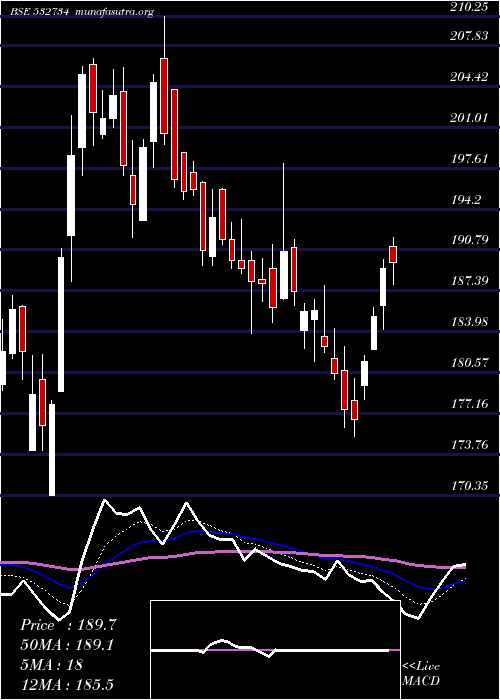This screenshot has width=500, height=700.
Task: Click the '5MA : 18' readout
Action: pos(51,664)
